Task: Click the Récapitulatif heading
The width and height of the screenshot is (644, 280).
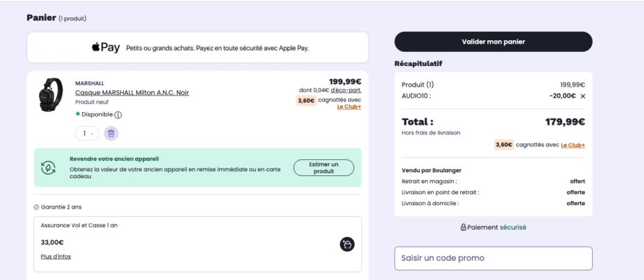Action: tap(418, 64)
